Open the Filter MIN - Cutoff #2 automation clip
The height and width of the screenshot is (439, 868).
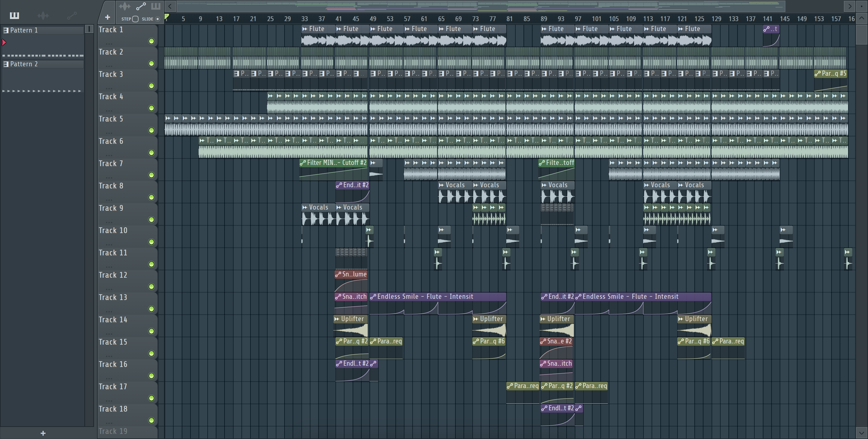333,169
